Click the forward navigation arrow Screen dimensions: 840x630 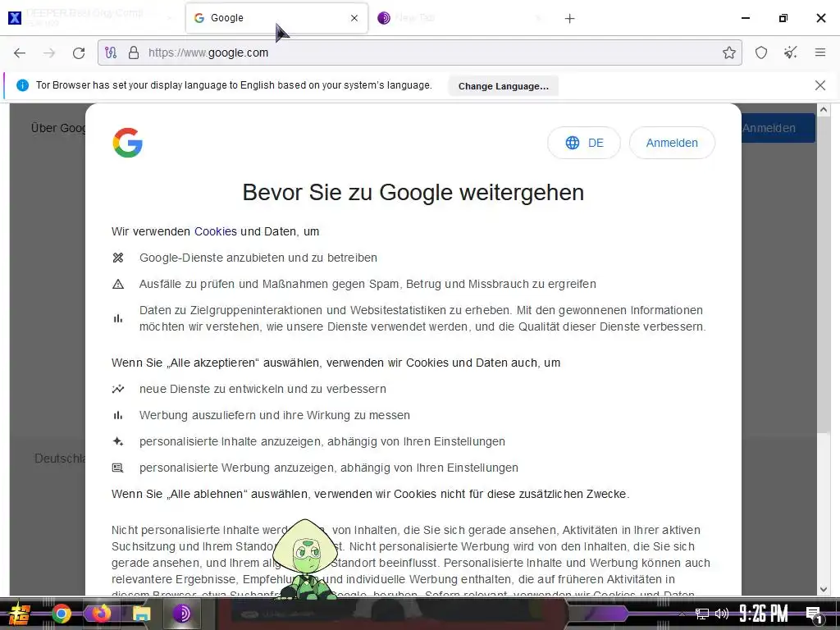49,52
